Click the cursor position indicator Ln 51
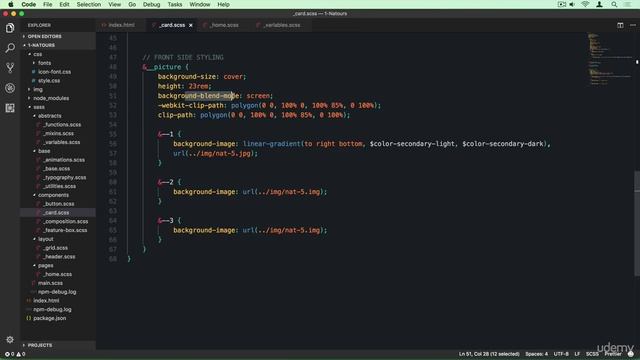Screen dimensions: 640x360 (489, 354)
